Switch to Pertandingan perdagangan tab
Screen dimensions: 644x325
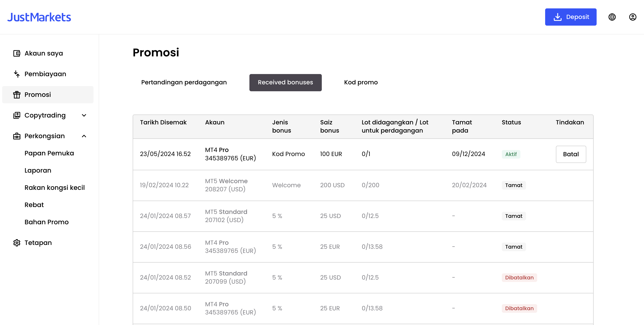[x=184, y=82]
